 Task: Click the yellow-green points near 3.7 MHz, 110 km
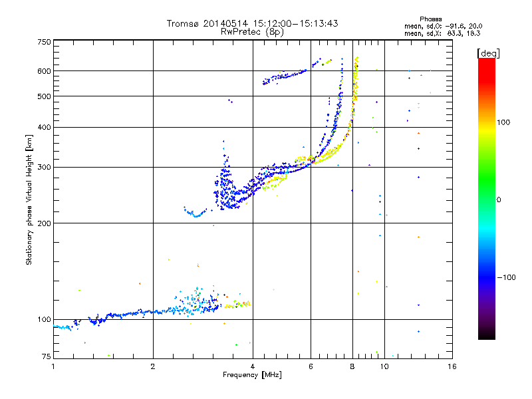pos(238,305)
